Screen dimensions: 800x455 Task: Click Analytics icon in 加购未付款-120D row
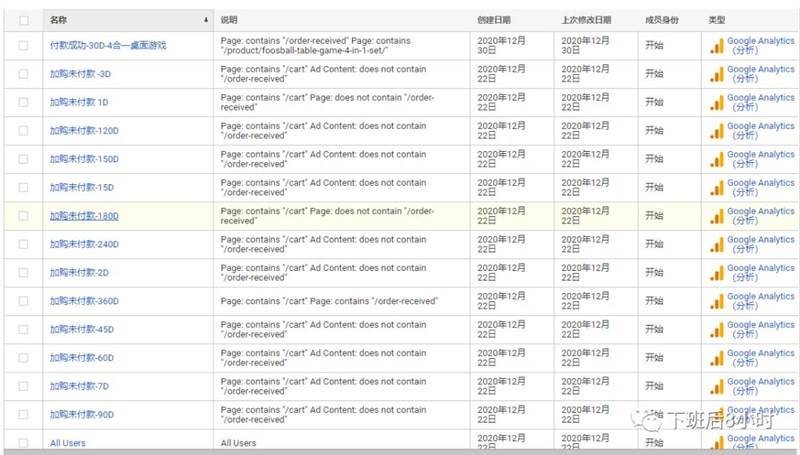pyautogui.click(x=717, y=131)
